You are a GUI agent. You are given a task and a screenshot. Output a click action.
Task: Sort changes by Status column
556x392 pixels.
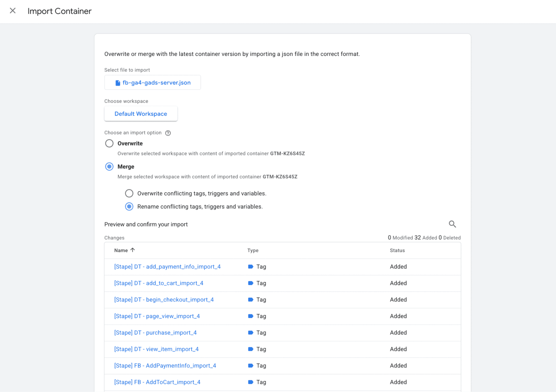(397, 250)
